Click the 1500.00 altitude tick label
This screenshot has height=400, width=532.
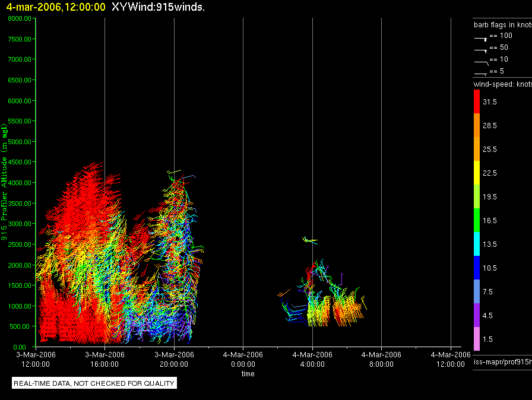(20, 285)
